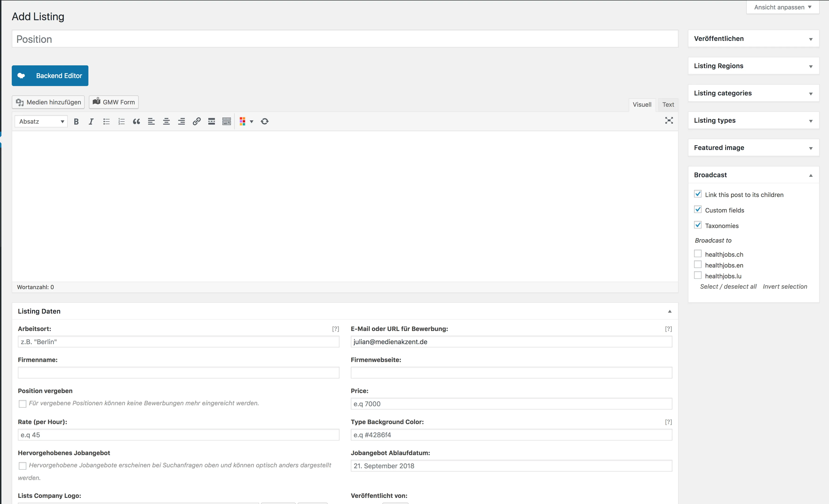Click the Type Background Color field
The image size is (829, 504).
pos(511,435)
